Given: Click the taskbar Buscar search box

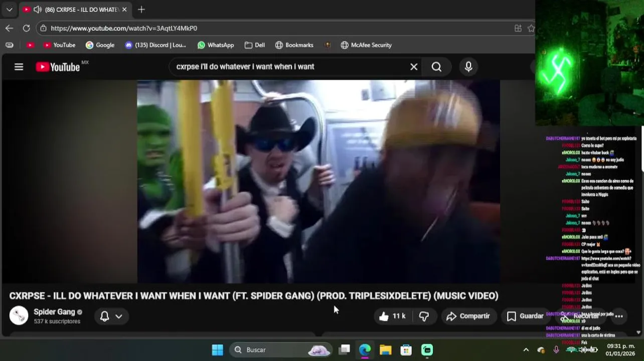Looking at the screenshot, I should 281,349.
